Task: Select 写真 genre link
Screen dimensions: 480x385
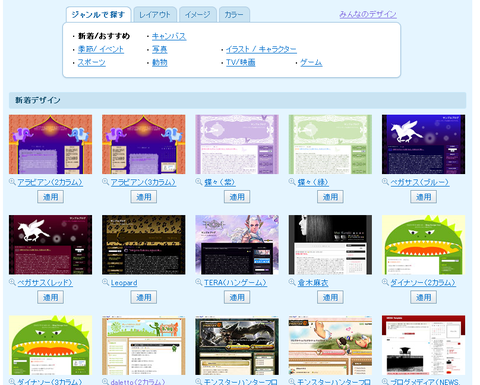Action: tap(160, 49)
